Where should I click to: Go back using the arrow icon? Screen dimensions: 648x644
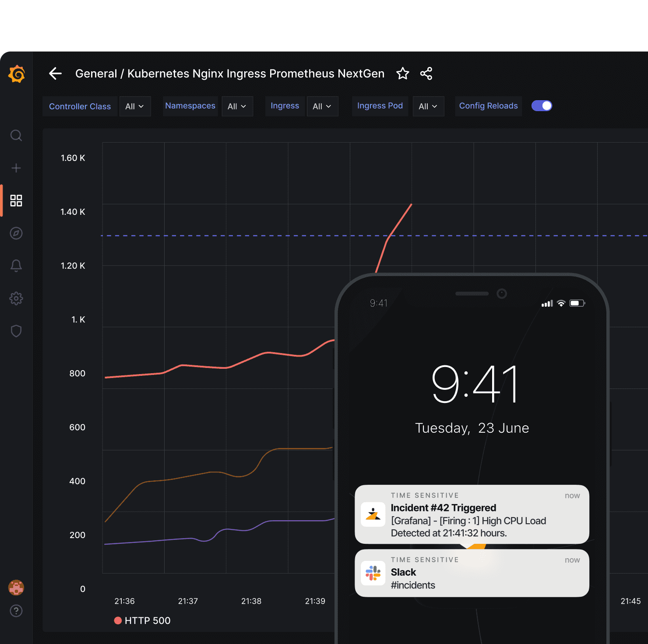click(55, 73)
